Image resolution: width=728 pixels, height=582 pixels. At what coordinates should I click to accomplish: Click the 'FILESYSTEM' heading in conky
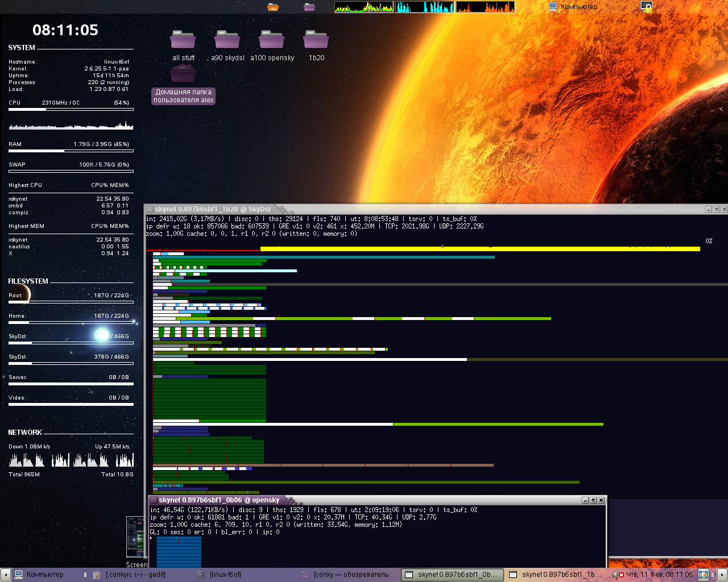coord(28,281)
